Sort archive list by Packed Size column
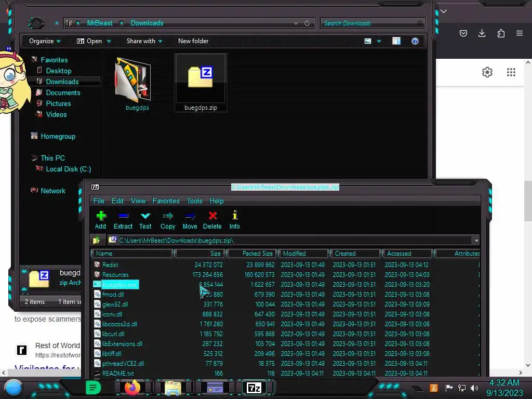The height and width of the screenshot is (399, 532). coord(252,254)
